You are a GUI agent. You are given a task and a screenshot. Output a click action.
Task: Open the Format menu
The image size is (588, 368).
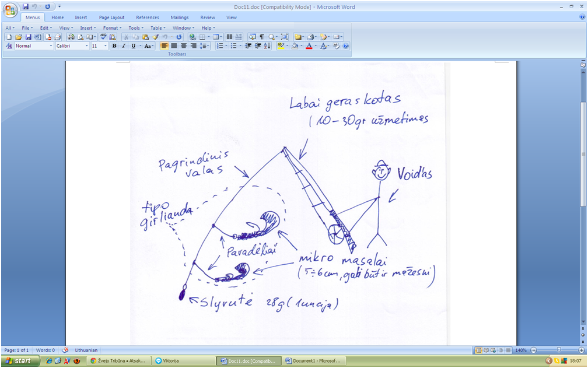click(x=112, y=28)
